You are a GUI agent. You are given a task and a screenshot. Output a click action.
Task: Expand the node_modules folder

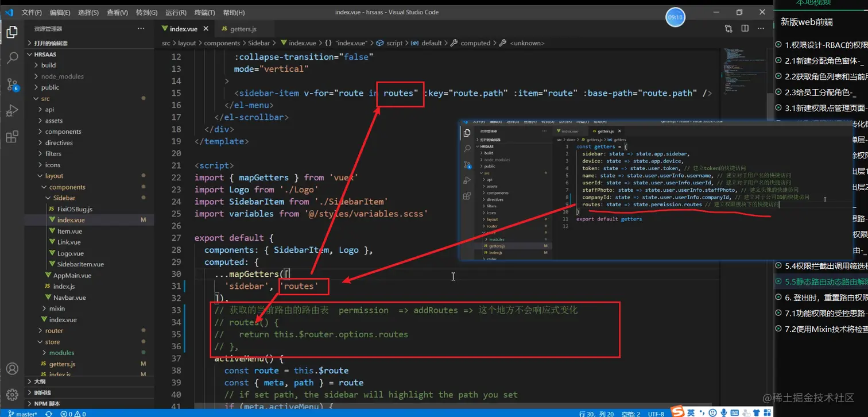pos(89,76)
